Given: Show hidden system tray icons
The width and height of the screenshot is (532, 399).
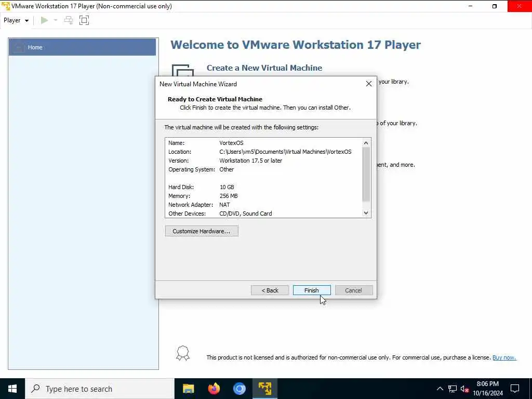Looking at the screenshot, I should (440, 389).
